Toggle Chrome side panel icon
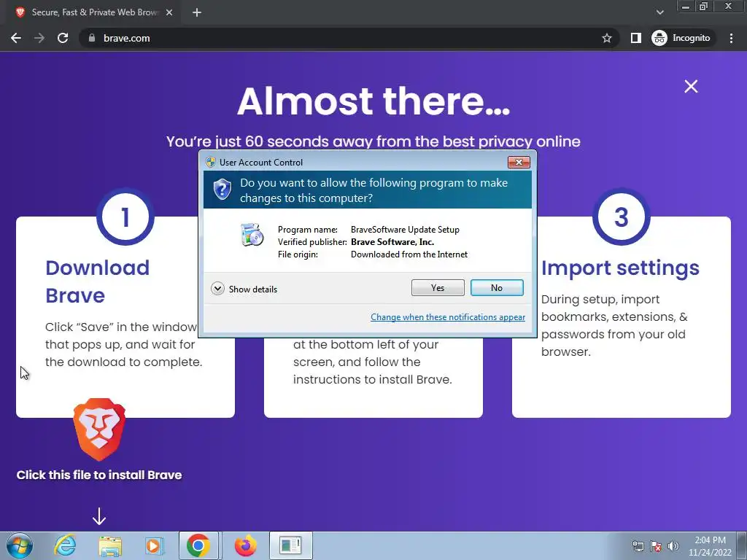747x560 pixels. pyautogui.click(x=635, y=38)
